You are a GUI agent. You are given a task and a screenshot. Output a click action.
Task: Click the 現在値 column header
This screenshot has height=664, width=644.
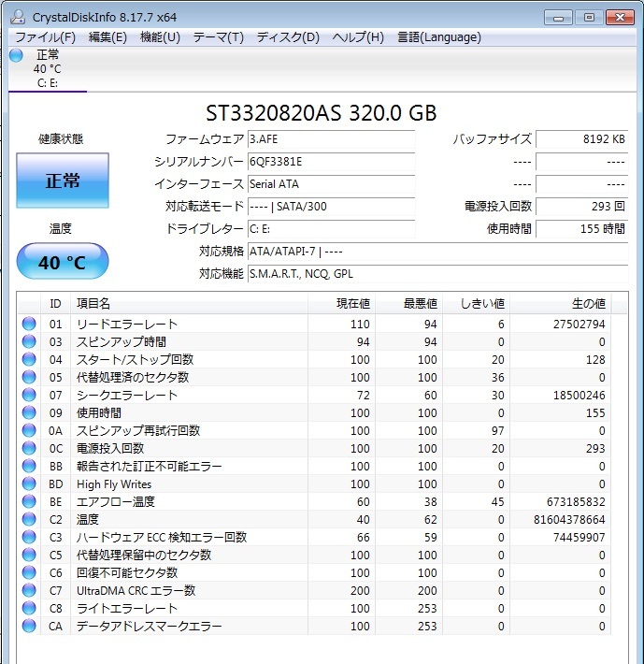pyautogui.click(x=341, y=304)
